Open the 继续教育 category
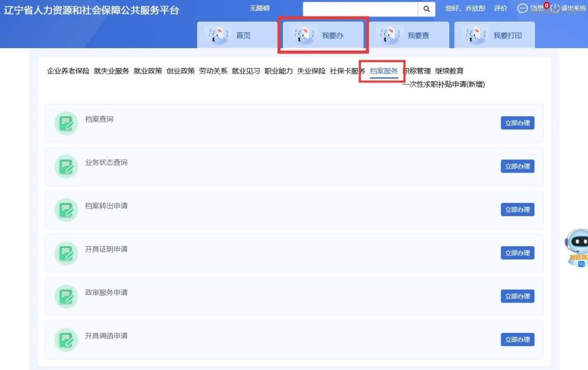Screen dimensions: 588x370 451,71
